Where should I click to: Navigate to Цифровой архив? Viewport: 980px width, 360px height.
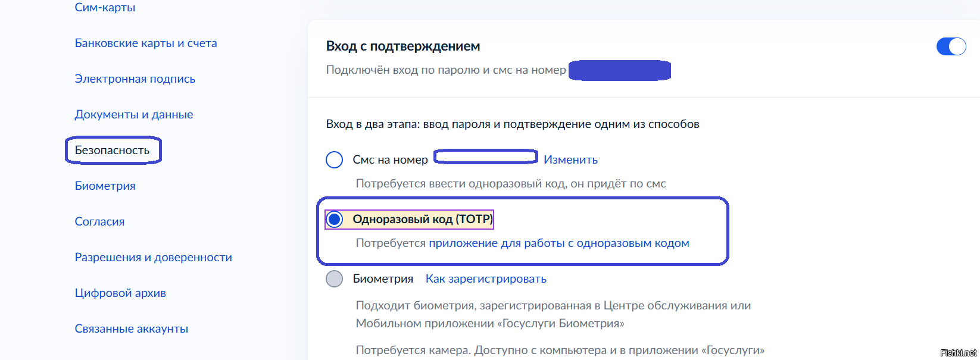click(120, 293)
